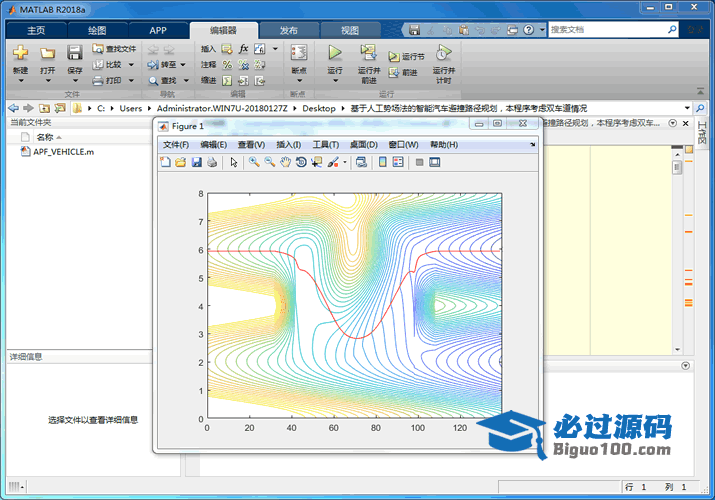Toggle the Edit Plot arrow tool
This screenshot has height=500, width=715.
click(x=234, y=162)
